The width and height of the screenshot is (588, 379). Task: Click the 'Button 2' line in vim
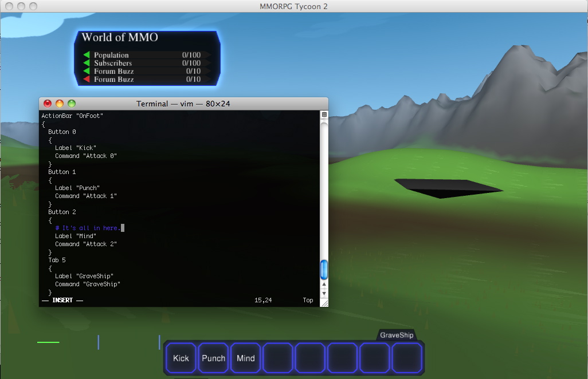[x=62, y=212]
